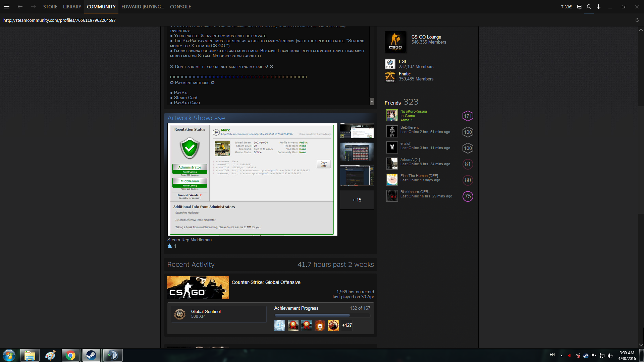644x362 pixels.
Task: Open Counter-Strike: Global Offensive game link
Action: 266,282
